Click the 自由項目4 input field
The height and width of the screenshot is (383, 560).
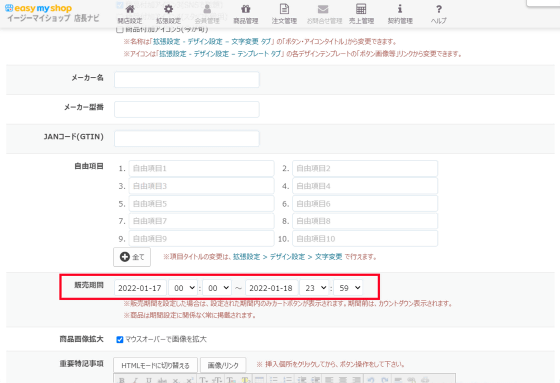[365, 186]
